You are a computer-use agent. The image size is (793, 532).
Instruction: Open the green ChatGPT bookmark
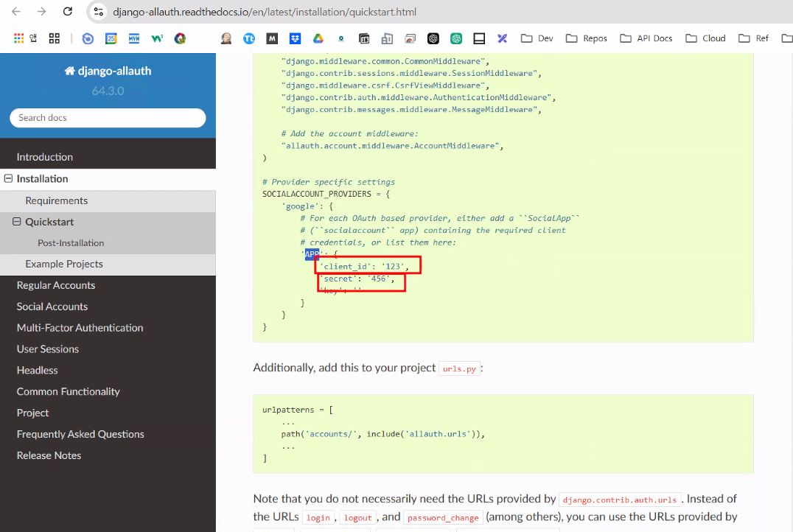coord(456,38)
